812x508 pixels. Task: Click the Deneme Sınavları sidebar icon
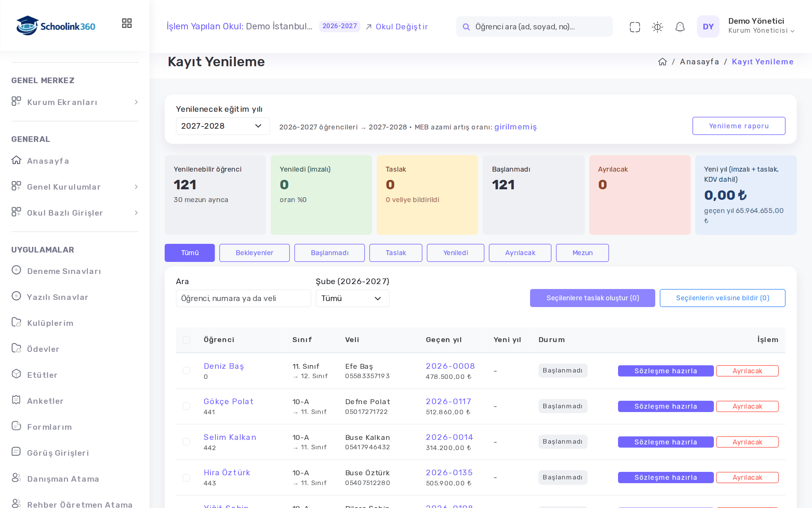point(16,270)
